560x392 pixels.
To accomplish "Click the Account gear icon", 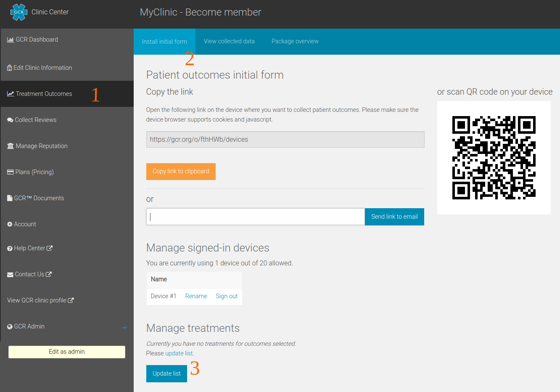I will click(10, 224).
